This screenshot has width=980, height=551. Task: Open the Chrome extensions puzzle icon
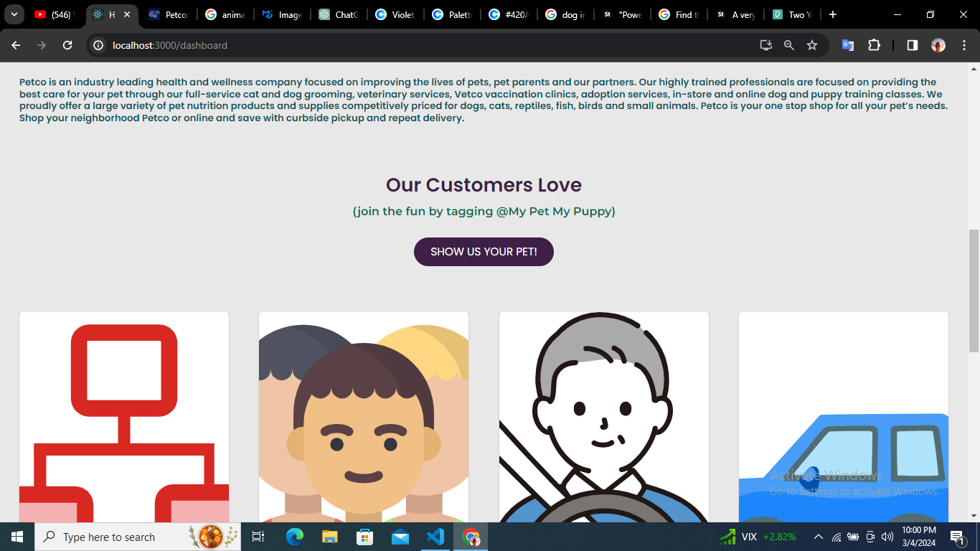click(874, 45)
